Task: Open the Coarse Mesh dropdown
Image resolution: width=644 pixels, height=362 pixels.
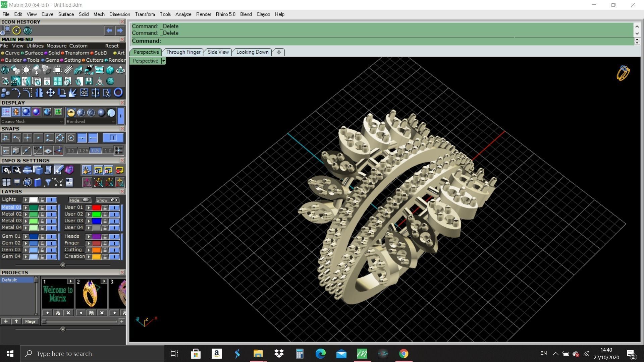Action: (x=32, y=121)
